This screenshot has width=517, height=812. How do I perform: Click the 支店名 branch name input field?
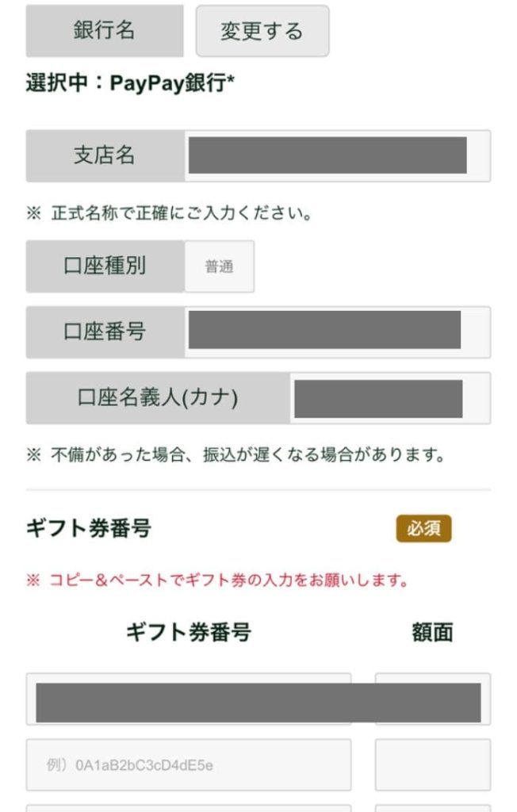pos(341,156)
